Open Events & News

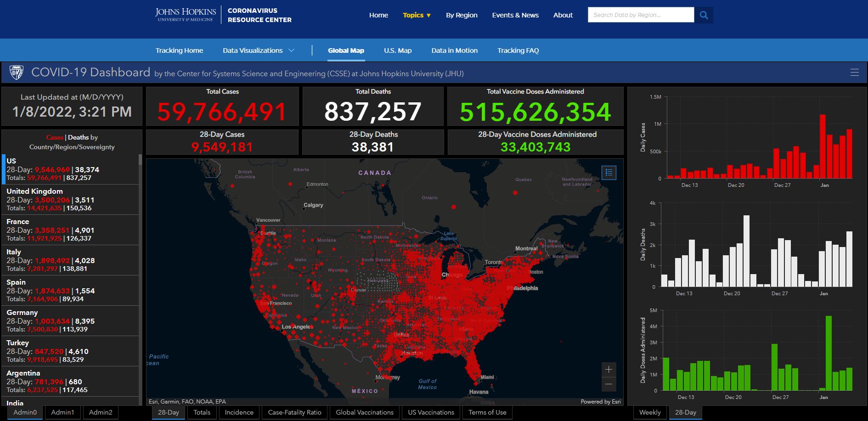click(515, 15)
